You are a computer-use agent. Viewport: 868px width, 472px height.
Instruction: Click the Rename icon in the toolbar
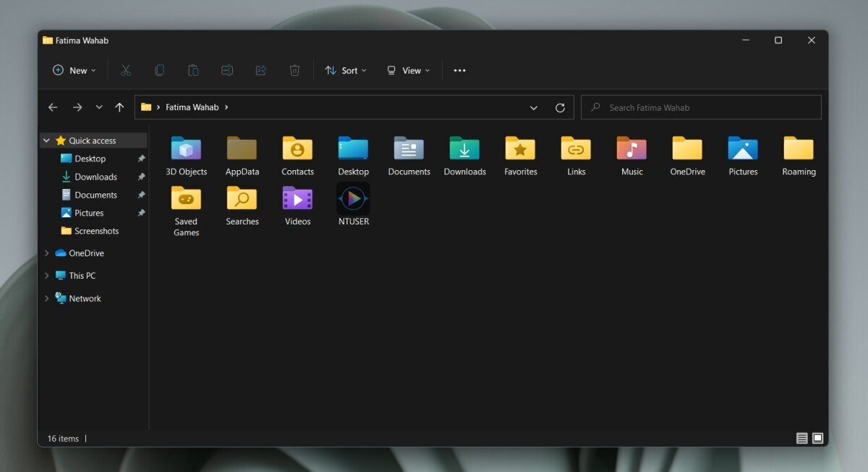pyautogui.click(x=227, y=70)
